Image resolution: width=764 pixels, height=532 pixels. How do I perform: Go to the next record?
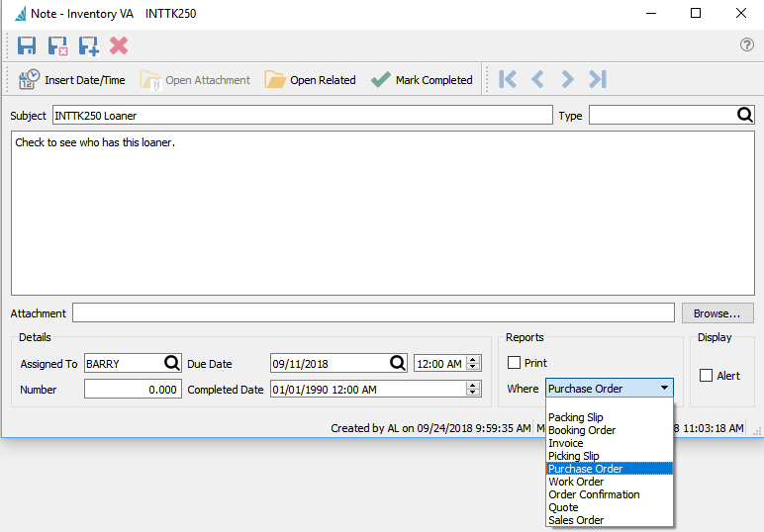click(567, 79)
